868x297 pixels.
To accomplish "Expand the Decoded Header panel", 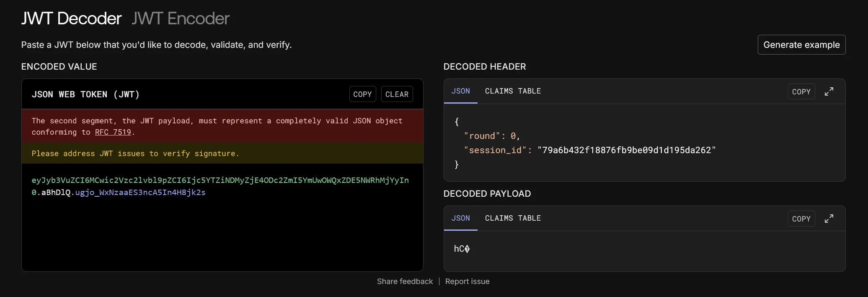I will pyautogui.click(x=829, y=91).
